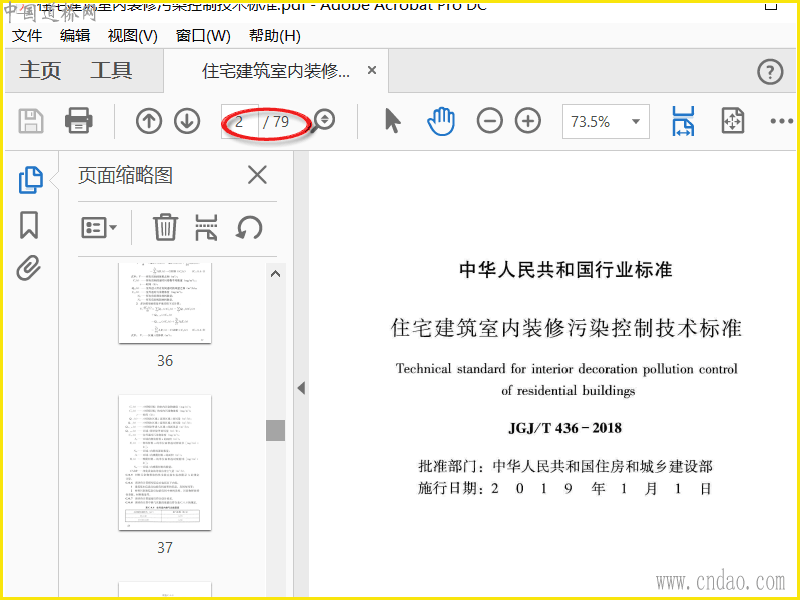800x600 pixels.
Task: Open thumbnail options dropdown menu
Action: pos(98,228)
